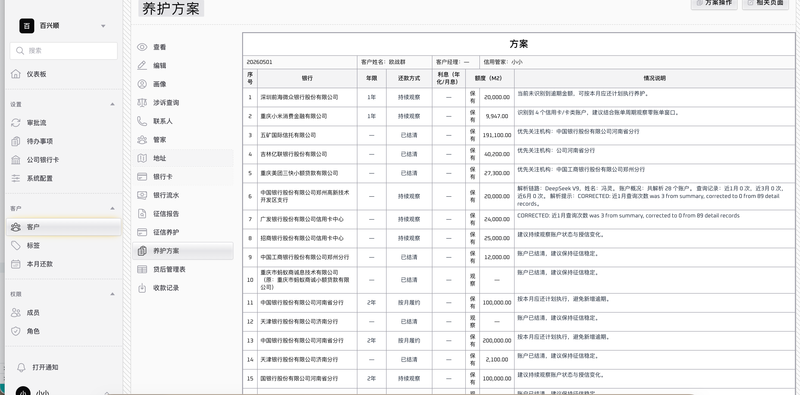Screen dimensions: 800x395
Task: Open 征信报告 via its document icon
Action: point(142,213)
